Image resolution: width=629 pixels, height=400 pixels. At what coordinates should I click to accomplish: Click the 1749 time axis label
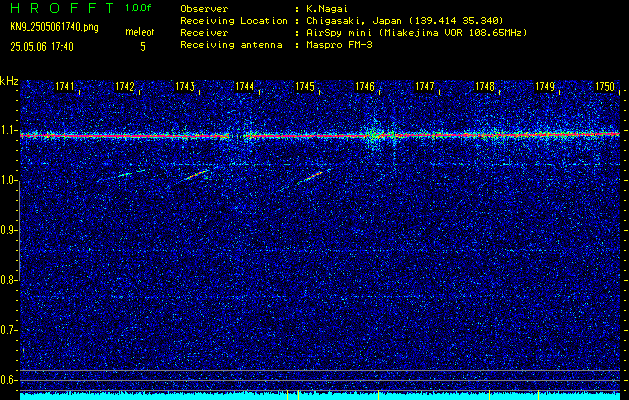(545, 86)
